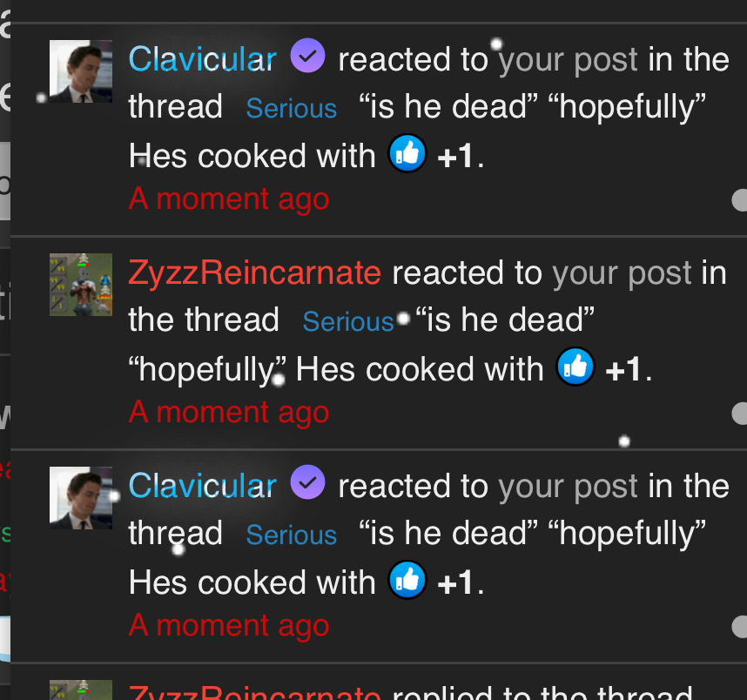Toggle read status dot on the first notification

(740, 199)
